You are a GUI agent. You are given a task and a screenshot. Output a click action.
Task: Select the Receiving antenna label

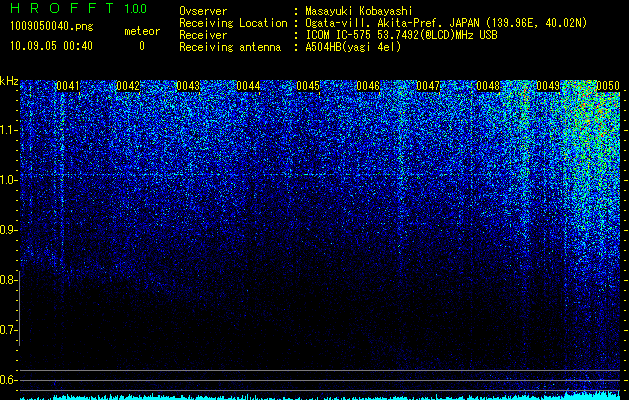(x=230, y=47)
